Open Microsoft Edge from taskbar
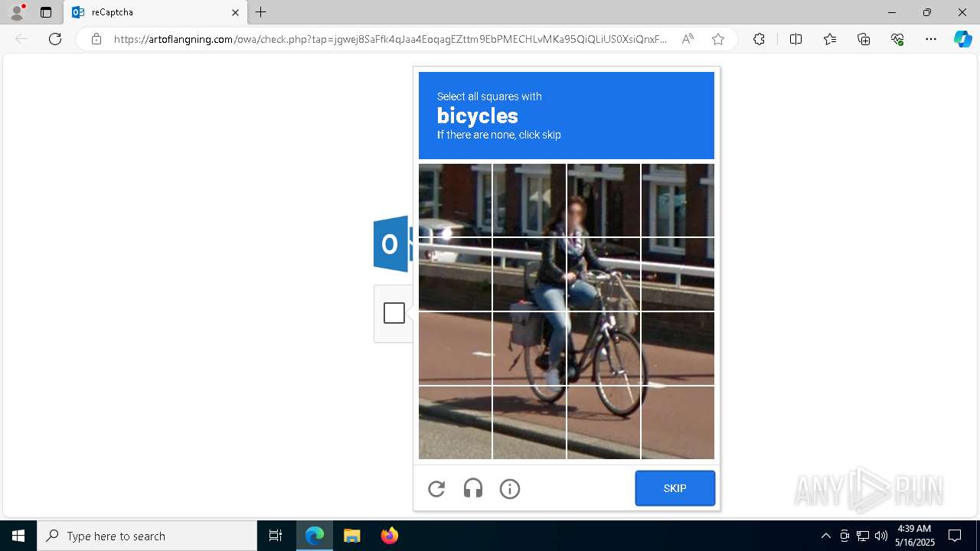The height and width of the screenshot is (551, 980). [x=315, y=536]
